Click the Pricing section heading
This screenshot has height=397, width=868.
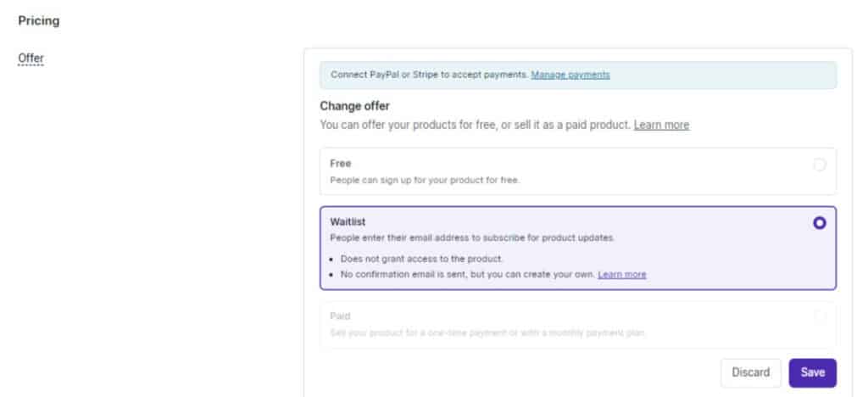tap(38, 20)
